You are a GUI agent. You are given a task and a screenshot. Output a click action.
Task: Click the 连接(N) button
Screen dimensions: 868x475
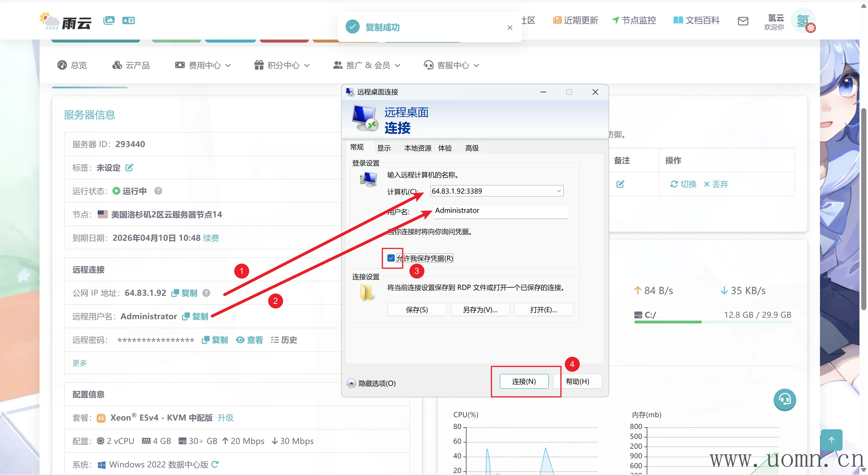pyautogui.click(x=524, y=381)
